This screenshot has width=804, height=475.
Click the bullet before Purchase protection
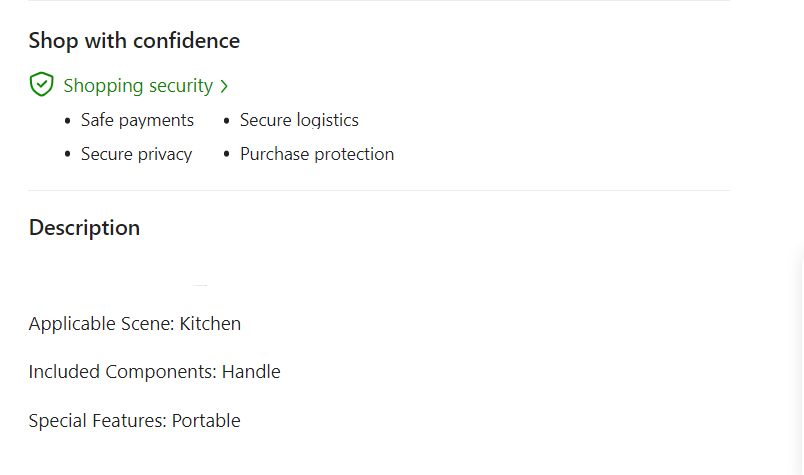[x=226, y=155]
